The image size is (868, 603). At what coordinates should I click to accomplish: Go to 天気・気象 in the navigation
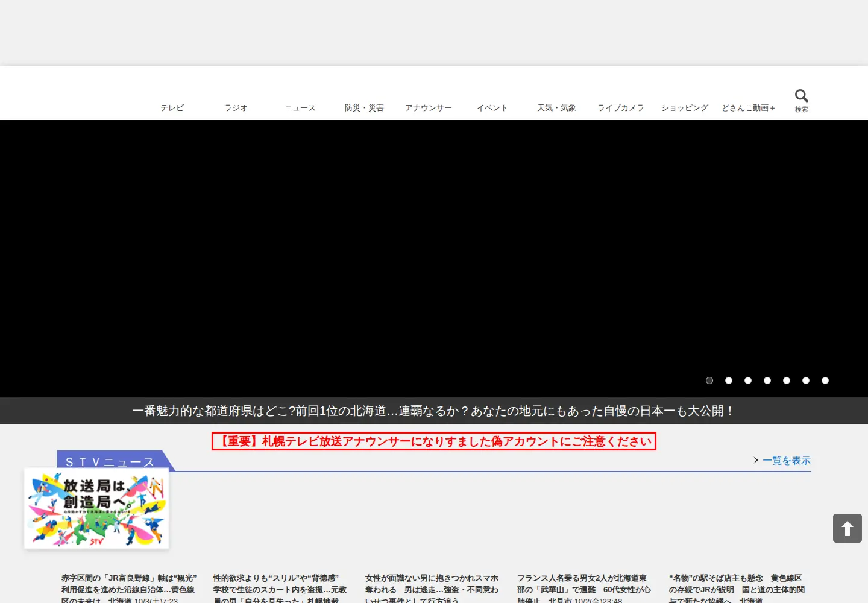point(556,108)
